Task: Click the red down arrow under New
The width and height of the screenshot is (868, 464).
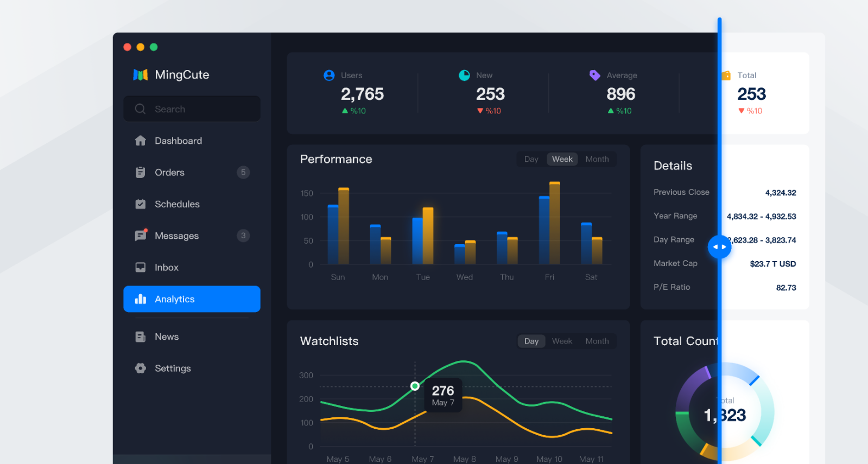Action: point(480,111)
